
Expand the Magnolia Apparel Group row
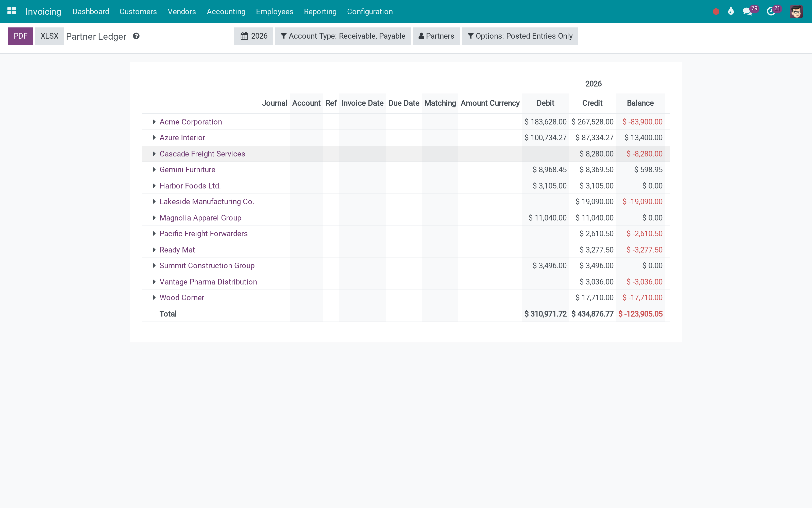[154, 218]
